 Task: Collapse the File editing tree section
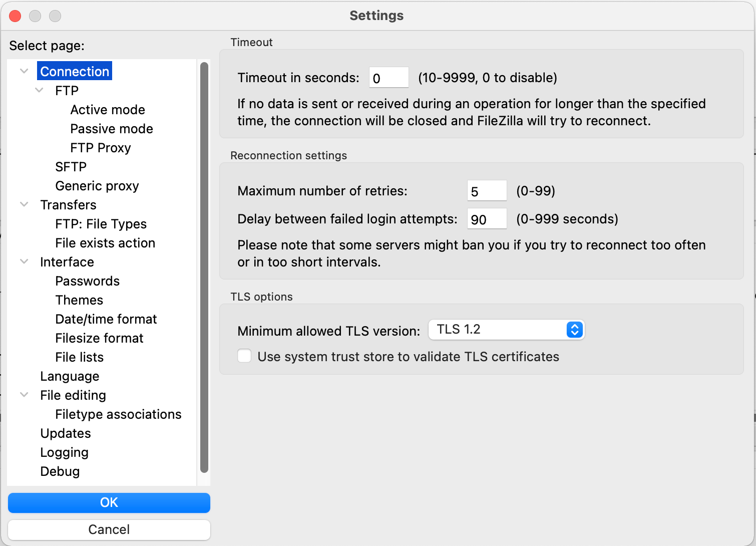[x=24, y=395]
